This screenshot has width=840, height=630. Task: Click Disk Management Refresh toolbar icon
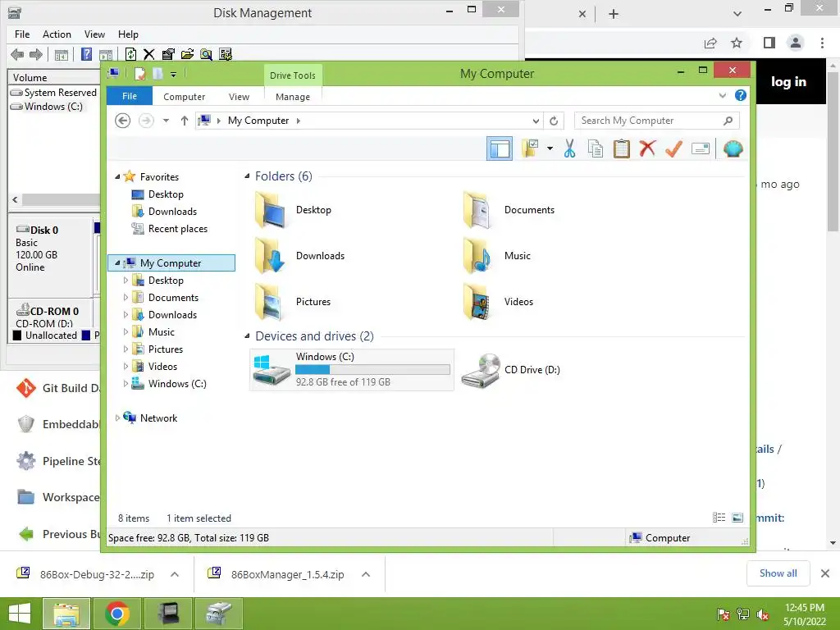(x=130, y=54)
